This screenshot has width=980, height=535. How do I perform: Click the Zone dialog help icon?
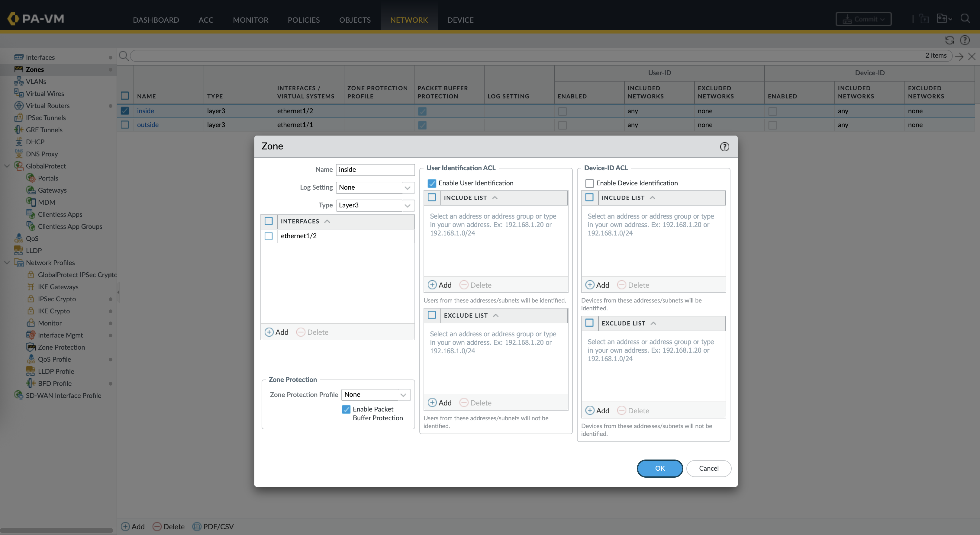click(x=724, y=147)
